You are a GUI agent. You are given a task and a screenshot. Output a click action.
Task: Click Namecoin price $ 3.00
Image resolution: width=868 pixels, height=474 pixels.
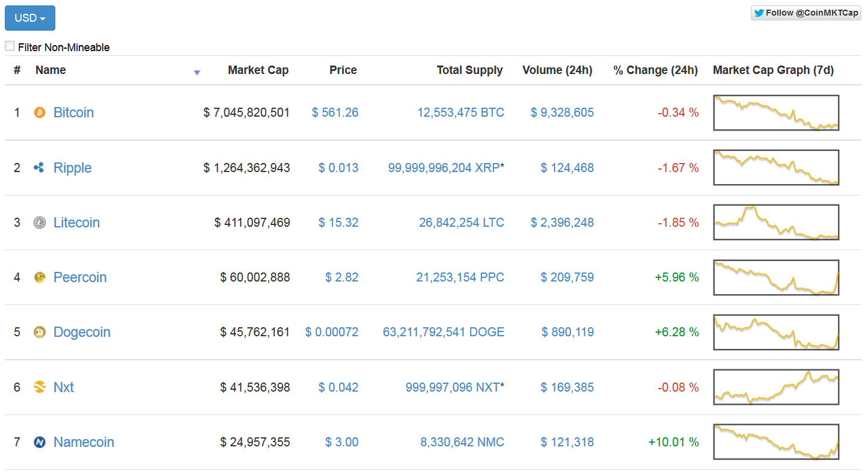[341, 442]
